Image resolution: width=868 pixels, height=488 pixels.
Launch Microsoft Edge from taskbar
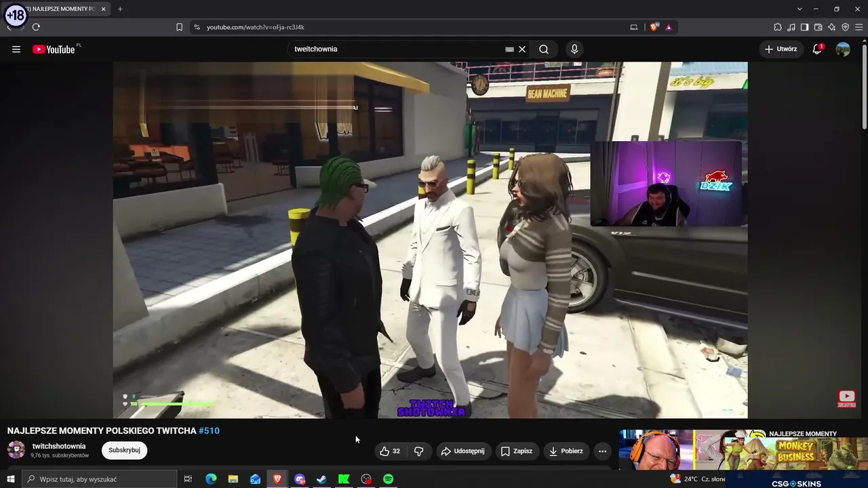click(211, 479)
